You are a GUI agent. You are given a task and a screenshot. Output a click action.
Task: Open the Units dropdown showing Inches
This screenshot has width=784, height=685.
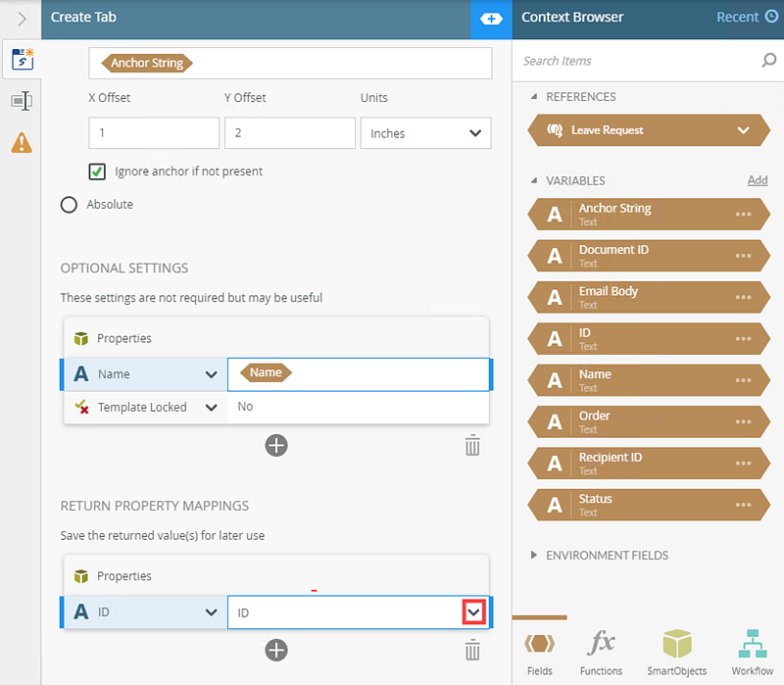point(424,133)
